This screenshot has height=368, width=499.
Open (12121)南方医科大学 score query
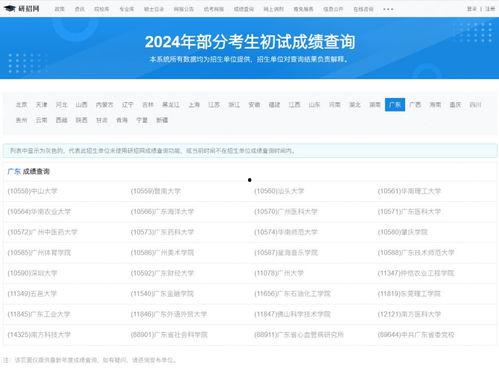tap(409, 314)
